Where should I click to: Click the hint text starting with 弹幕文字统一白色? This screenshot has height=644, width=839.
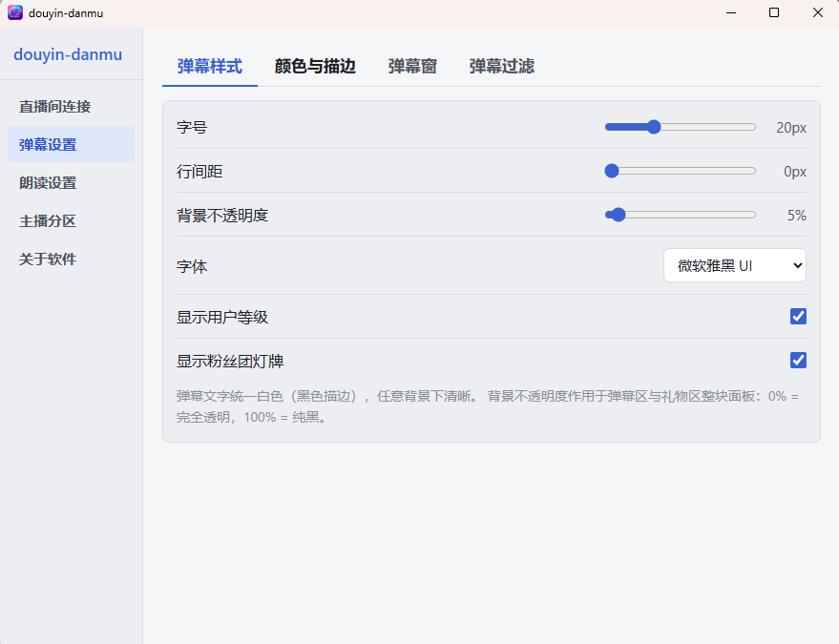pyautogui.click(x=488, y=406)
